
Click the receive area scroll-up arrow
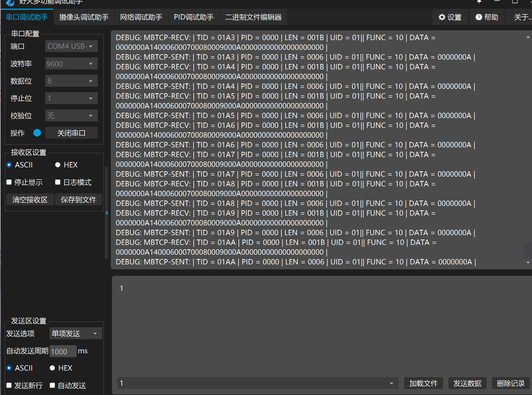click(x=528, y=37)
